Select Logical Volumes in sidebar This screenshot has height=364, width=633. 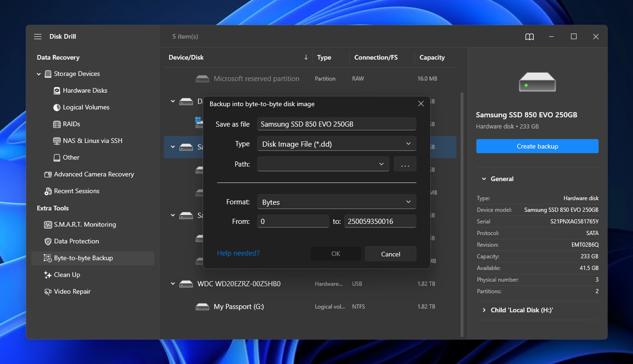86,107
